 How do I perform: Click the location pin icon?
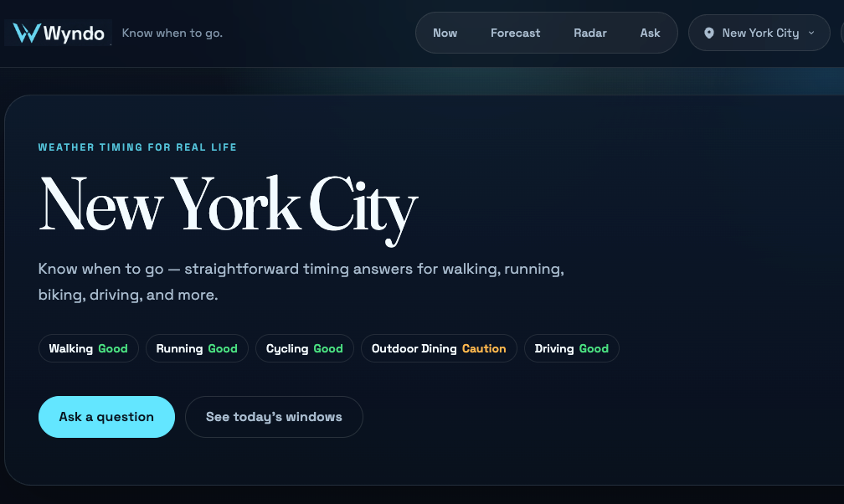click(709, 33)
